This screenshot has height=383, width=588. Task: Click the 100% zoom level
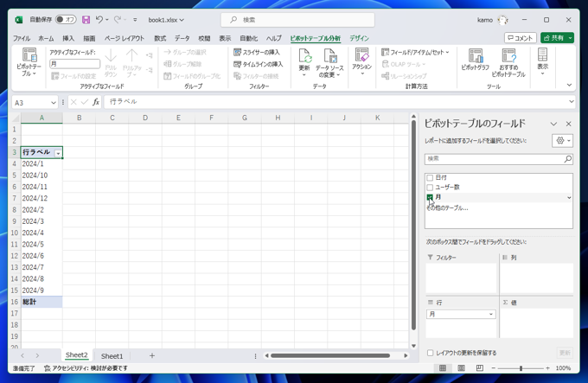pos(563,368)
